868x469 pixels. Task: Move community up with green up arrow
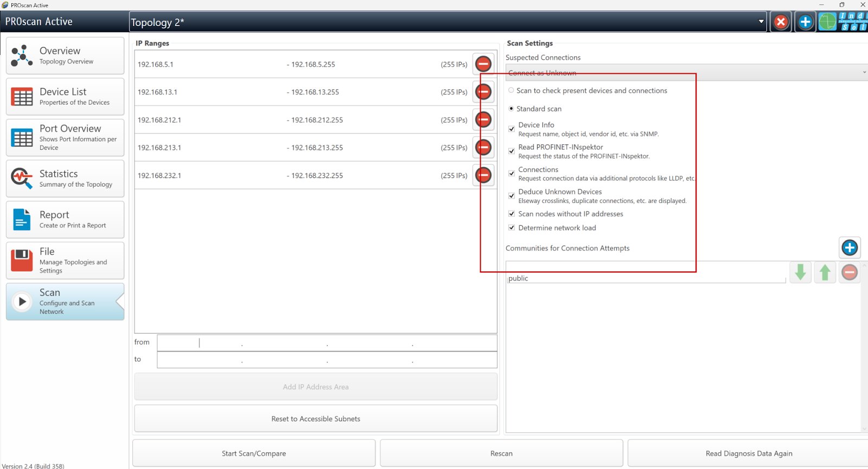825,272
